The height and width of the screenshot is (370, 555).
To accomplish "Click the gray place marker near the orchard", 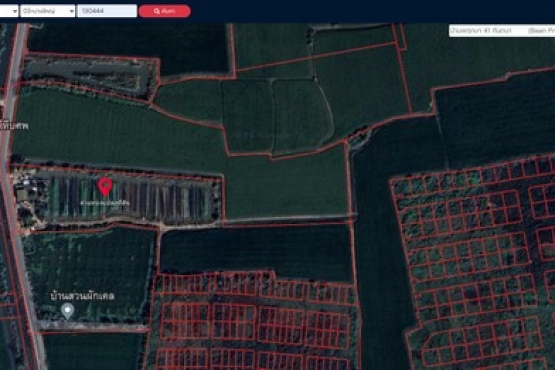I will pos(67,311).
